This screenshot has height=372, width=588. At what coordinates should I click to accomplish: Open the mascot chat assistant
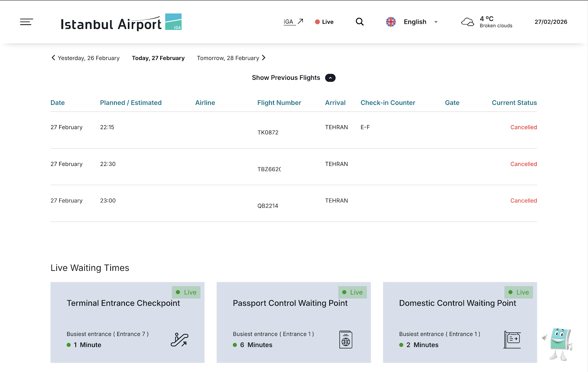pyautogui.click(x=558, y=344)
